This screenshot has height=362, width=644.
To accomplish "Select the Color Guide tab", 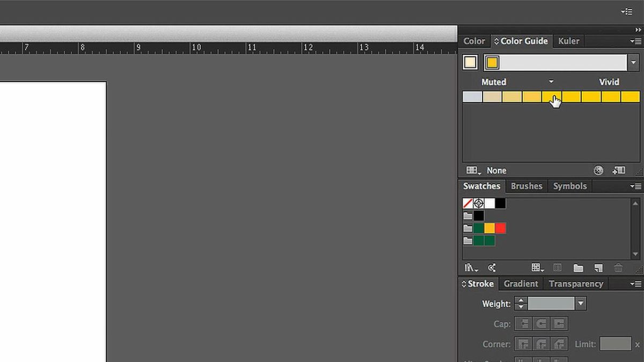I will click(521, 41).
